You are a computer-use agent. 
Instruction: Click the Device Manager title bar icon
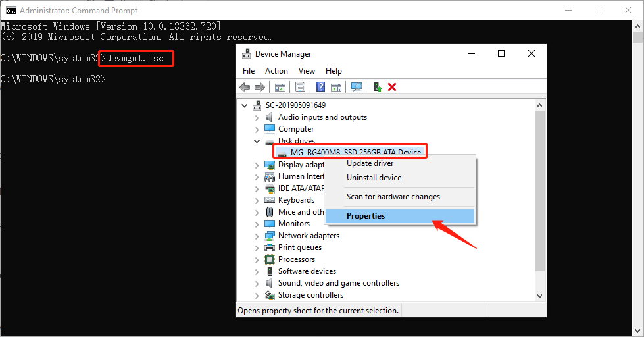(247, 54)
